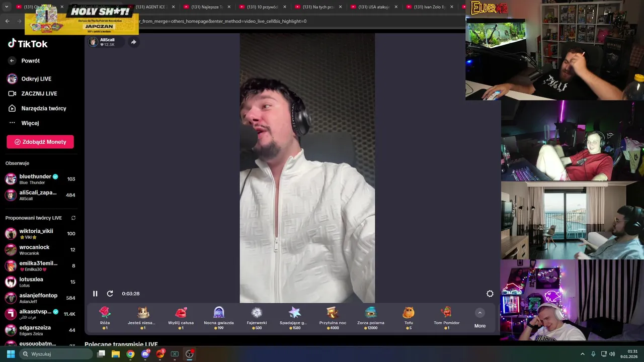The height and width of the screenshot is (362, 644).
Task: Send the Spadające g... gift
Action: [x=294, y=318]
